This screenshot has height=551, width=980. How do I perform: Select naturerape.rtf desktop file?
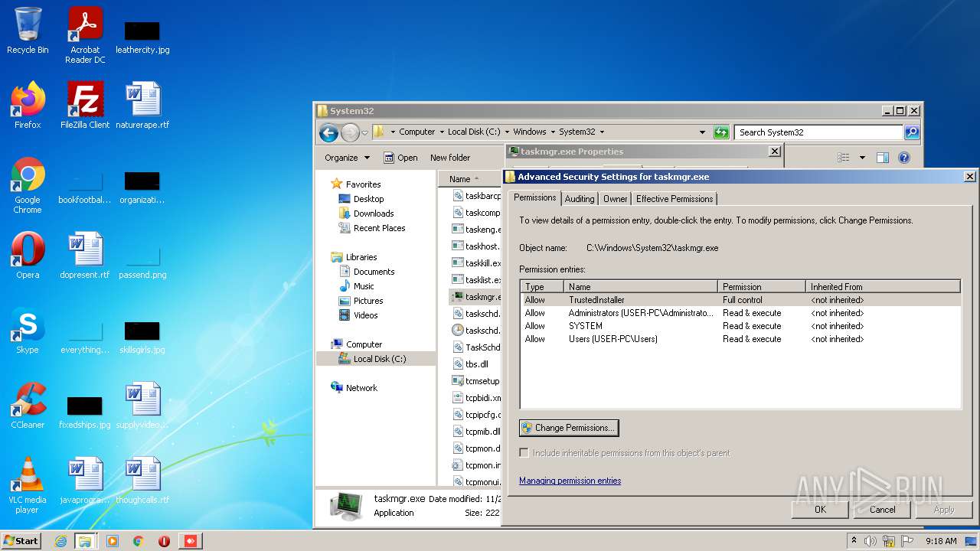pyautogui.click(x=142, y=106)
